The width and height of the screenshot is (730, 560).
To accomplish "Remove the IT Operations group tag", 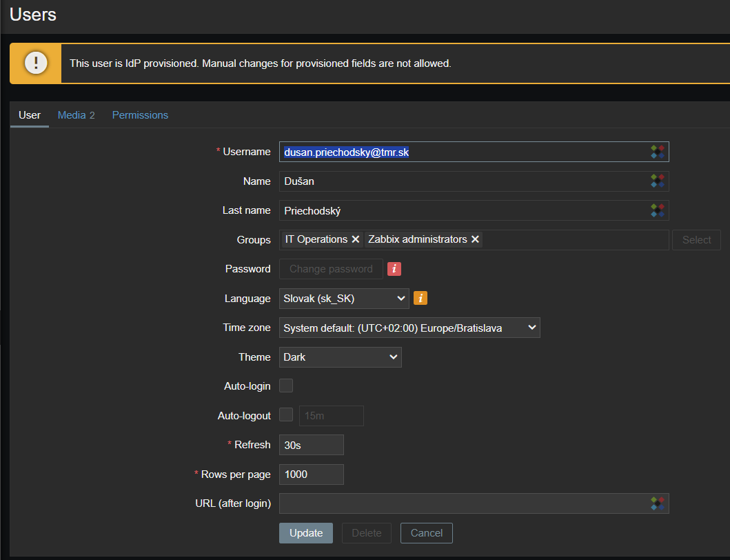I will click(356, 239).
